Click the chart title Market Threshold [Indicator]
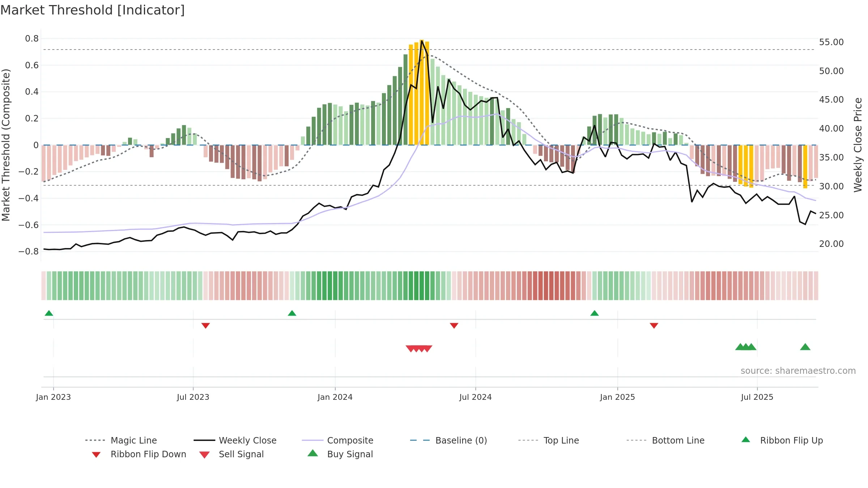 93,10
